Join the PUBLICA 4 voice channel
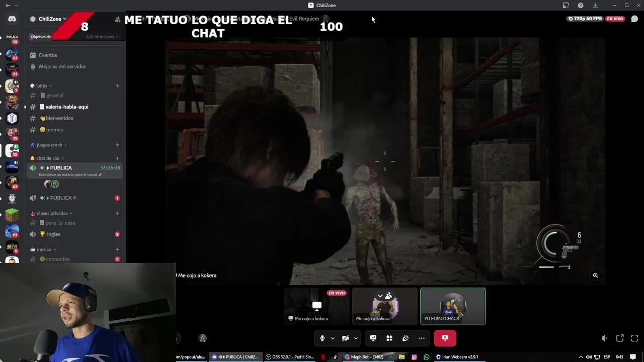644x362 pixels. pyautogui.click(x=63, y=198)
